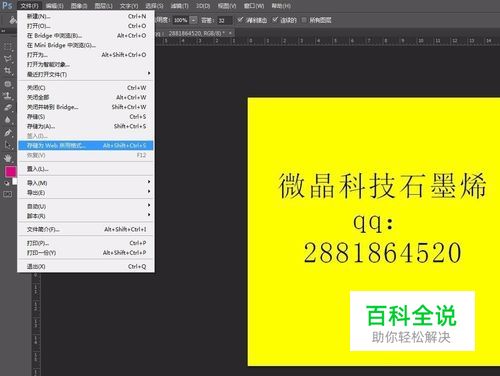
Task: Click the white background color swatch
Action: click(14, 182)
